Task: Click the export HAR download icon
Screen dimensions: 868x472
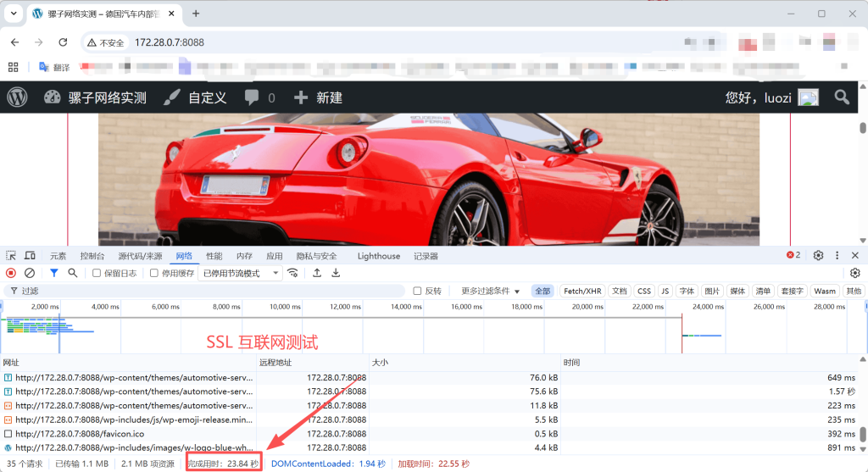Action: pyautogui.click(x=336, y=273)
